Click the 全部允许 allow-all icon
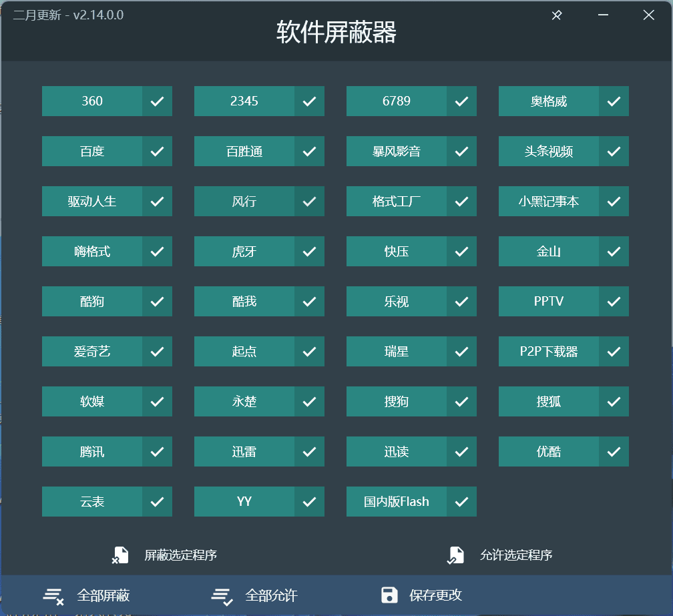 [x=222, y=596]
